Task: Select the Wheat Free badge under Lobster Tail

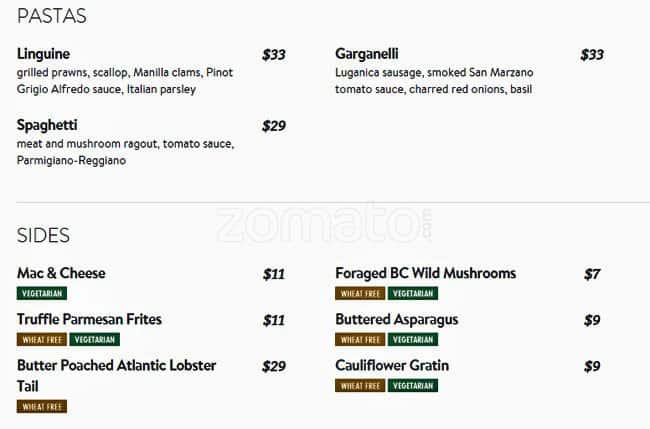Action: tap(42, 407)
